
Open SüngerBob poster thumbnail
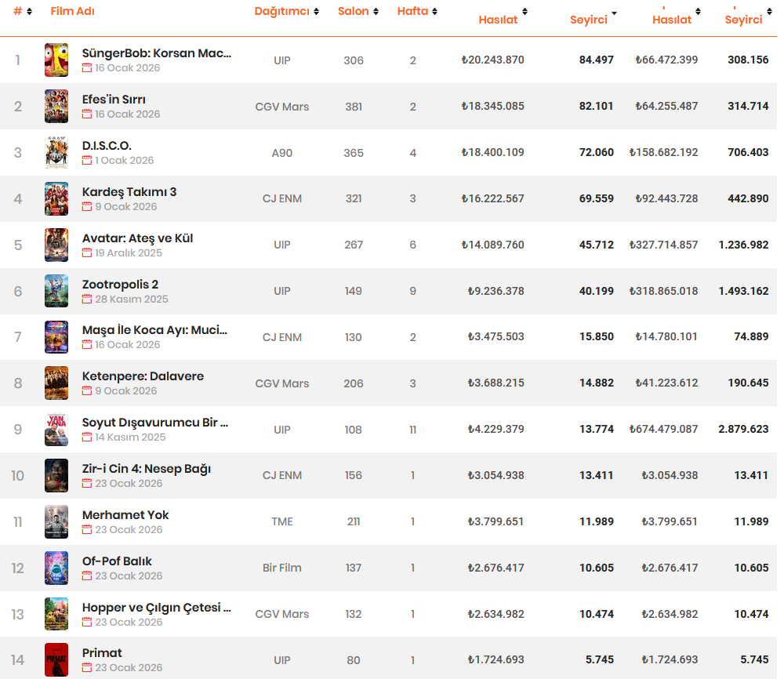(56, 60)
